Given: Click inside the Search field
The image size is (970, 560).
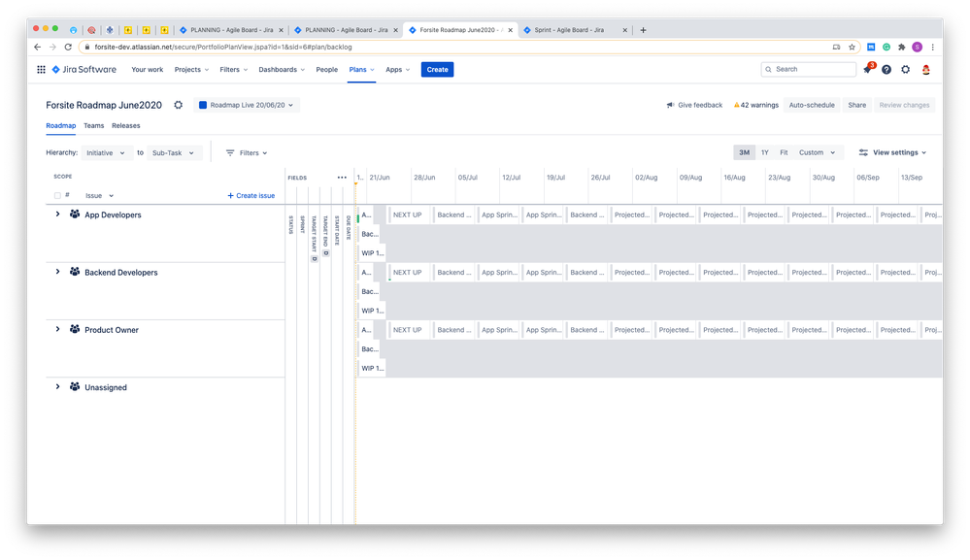Looking at the screenshot, I should (809, 69).
